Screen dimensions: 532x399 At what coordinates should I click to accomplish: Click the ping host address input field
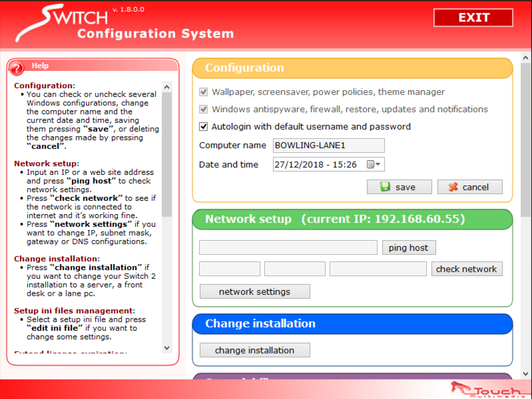coord(288,247)
